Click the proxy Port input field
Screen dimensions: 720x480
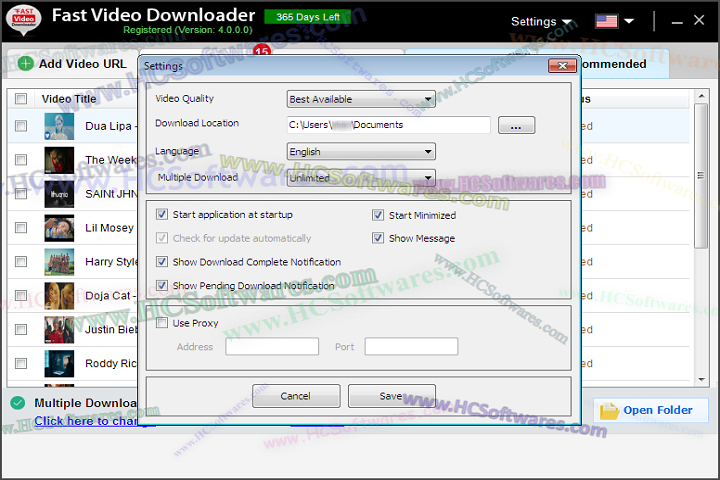411,346
